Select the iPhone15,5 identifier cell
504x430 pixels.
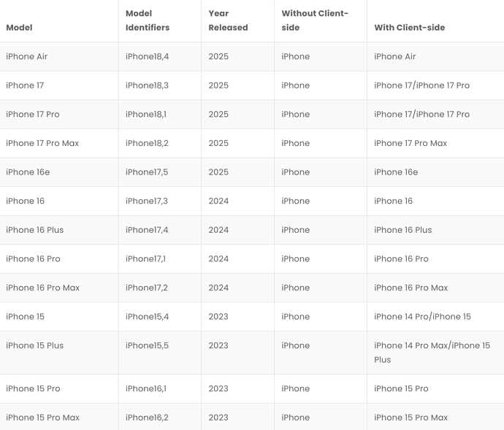tap(147, 345)
